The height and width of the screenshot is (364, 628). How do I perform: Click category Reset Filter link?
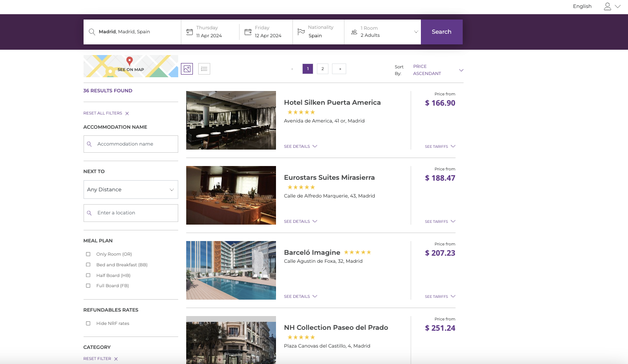tap(97, 359)
